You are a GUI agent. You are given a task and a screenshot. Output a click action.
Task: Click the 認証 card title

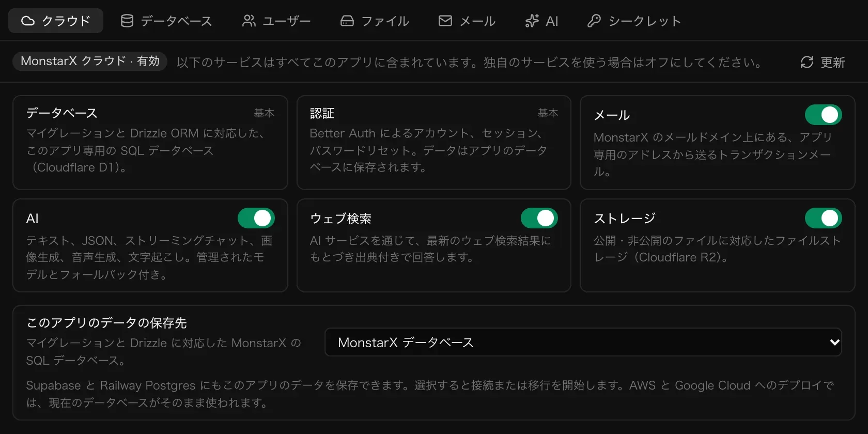tap(322, 113)
